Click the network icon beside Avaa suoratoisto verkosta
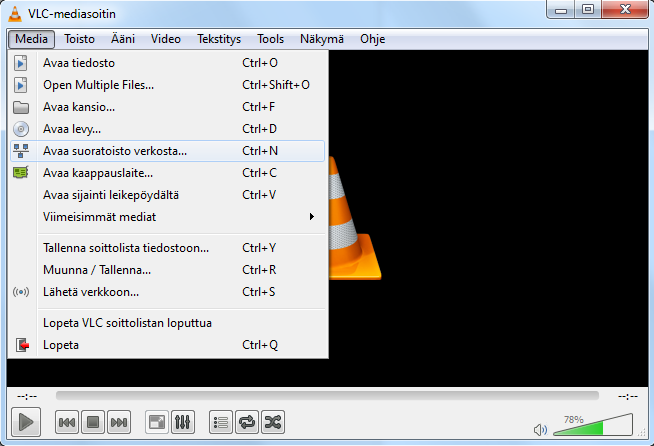The height and width of the screenshot is (446, 654). [x=21, y=151]
